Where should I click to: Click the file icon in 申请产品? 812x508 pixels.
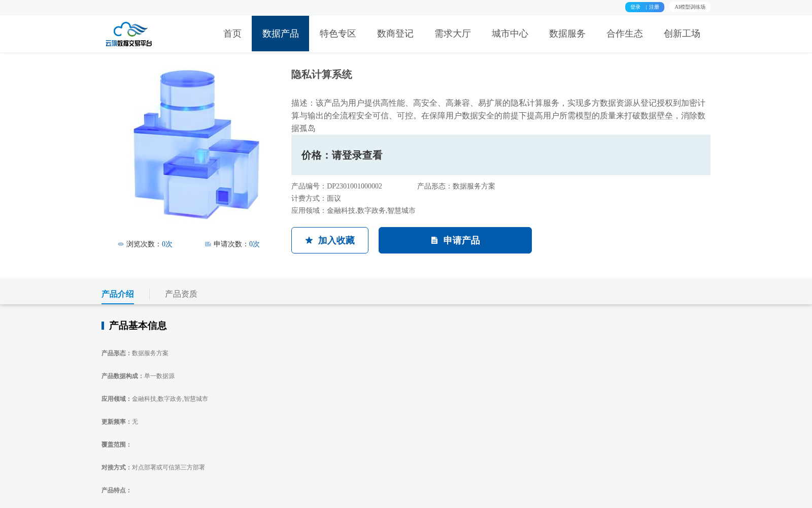tap(434, 240)
